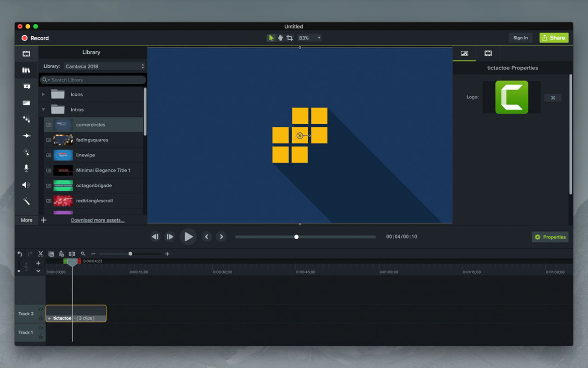The height and width of the screenshot is (368, 588).
Task: Click the green Share button
Action: 554,38
